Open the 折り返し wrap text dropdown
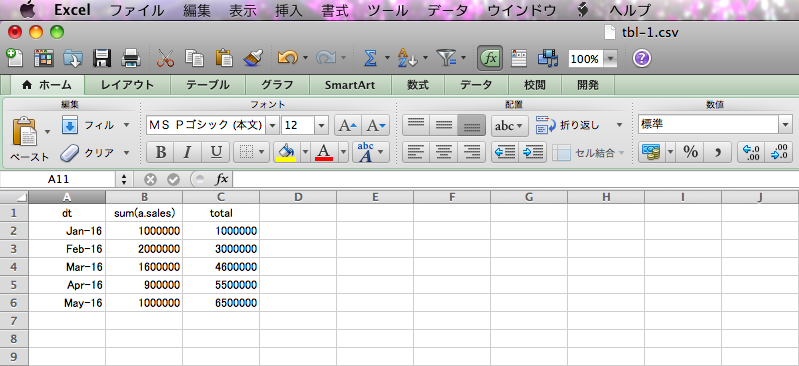Screen dimensions: 799x366 [619, 125]
